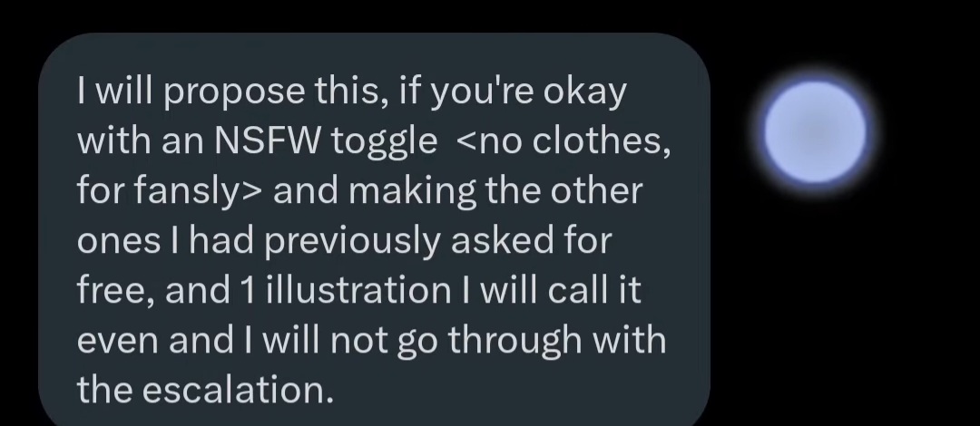
Task: Click the word "asked" in the fourth line
Action: click(502, 240)
